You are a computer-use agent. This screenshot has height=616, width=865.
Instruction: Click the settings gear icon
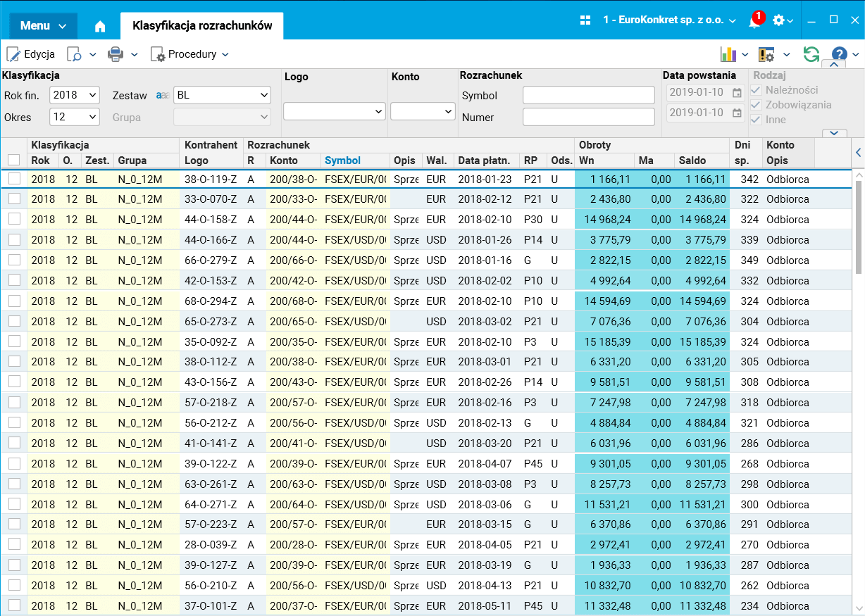pyautogui.click(x=778, y=20)
